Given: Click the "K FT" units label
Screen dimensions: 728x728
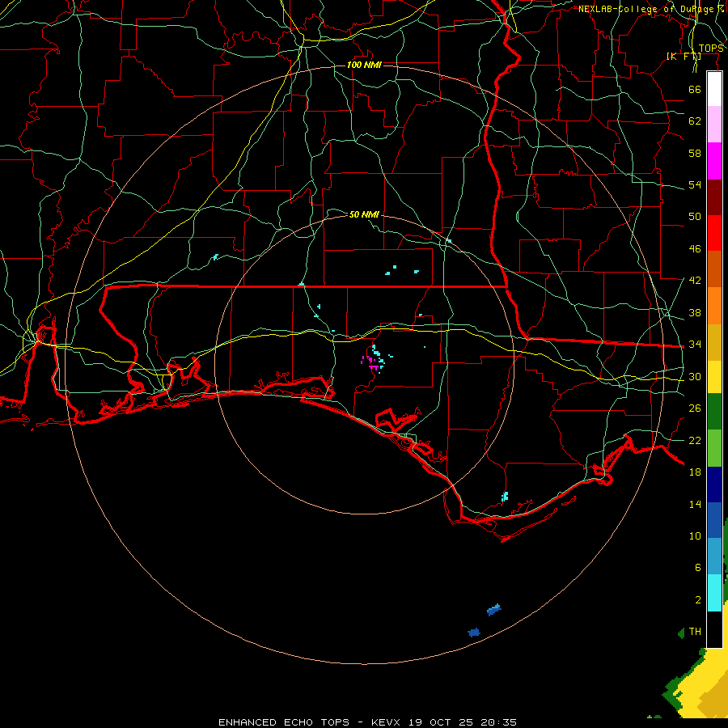Looking at the screenshot, I should pos(684,57).
